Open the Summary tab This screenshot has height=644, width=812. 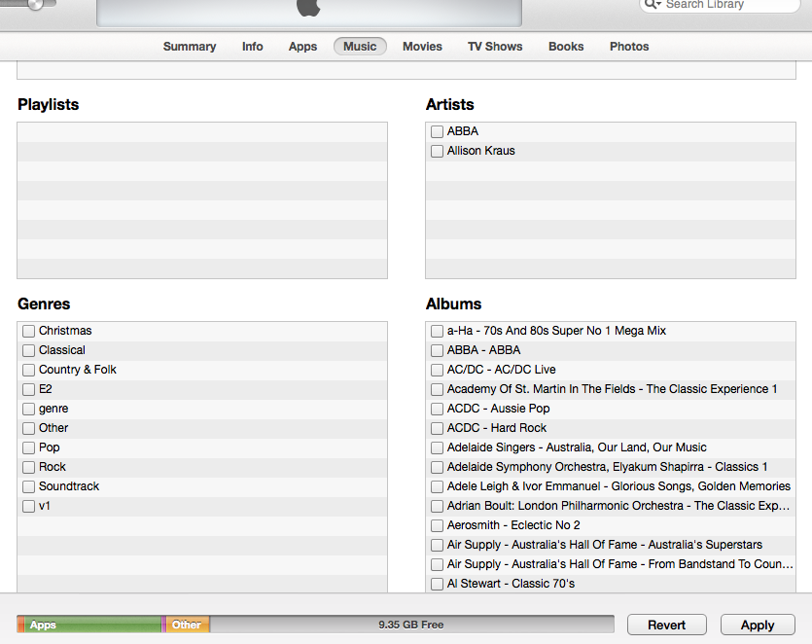190,47
